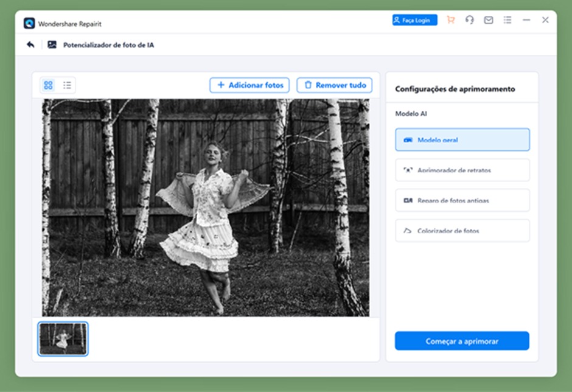Minimize the Repairit window
Image resolution: width=572 pixels, height=392 pixels.
tap(526, 20)
